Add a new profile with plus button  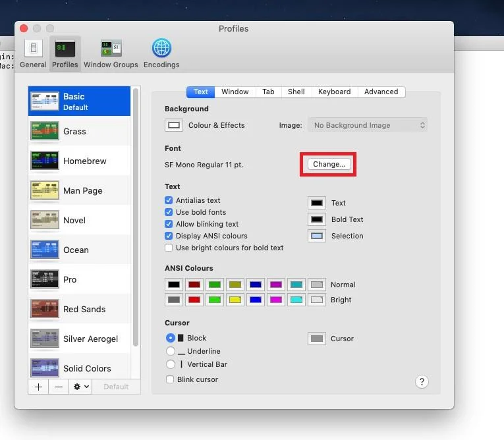(38, 387)
